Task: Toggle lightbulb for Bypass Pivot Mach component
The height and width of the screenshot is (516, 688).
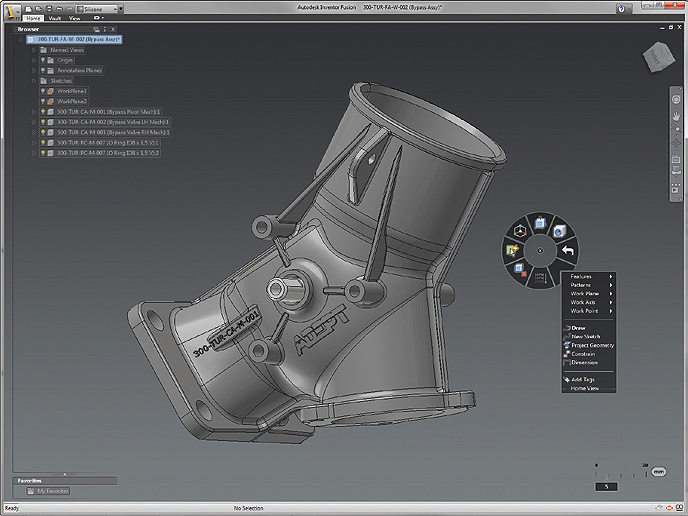Action: click(43, 112)
